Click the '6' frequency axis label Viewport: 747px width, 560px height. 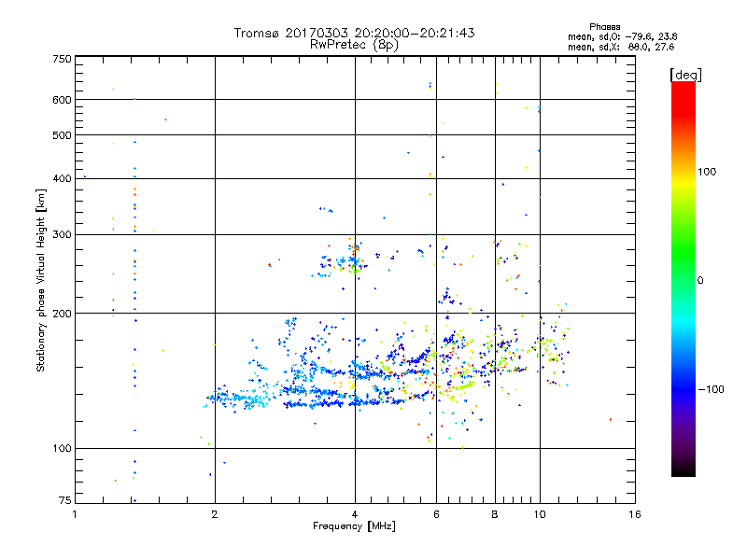[436, 514]
